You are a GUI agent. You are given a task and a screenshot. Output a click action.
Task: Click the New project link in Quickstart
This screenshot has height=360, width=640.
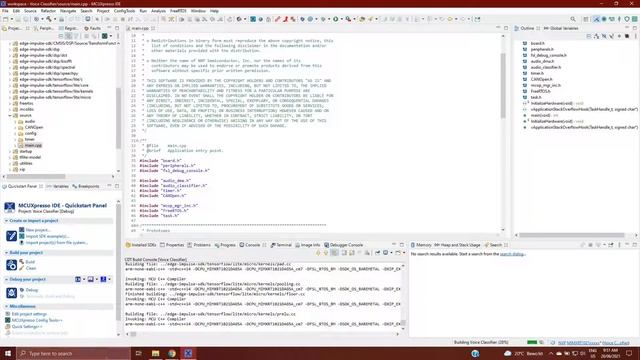click(38, 230)
